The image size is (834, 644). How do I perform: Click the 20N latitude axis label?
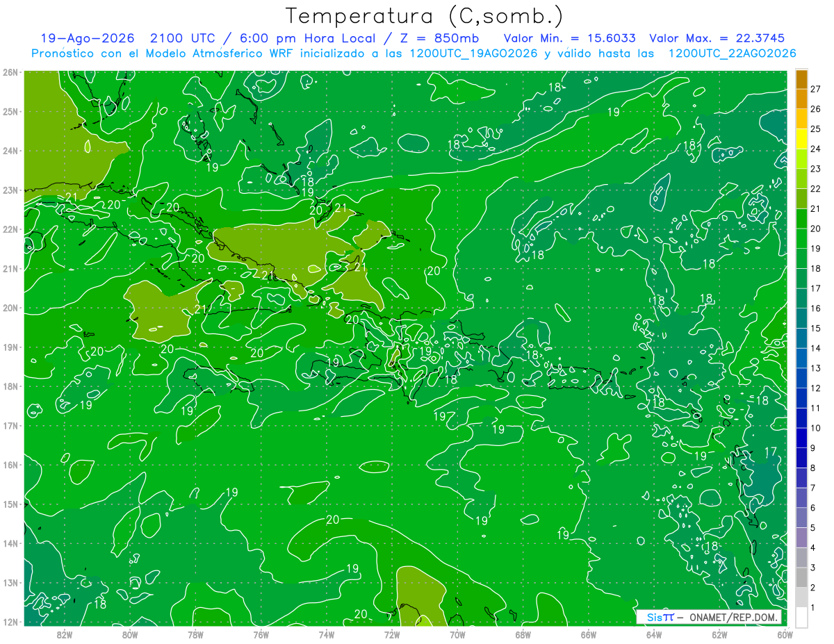[10, 308]
